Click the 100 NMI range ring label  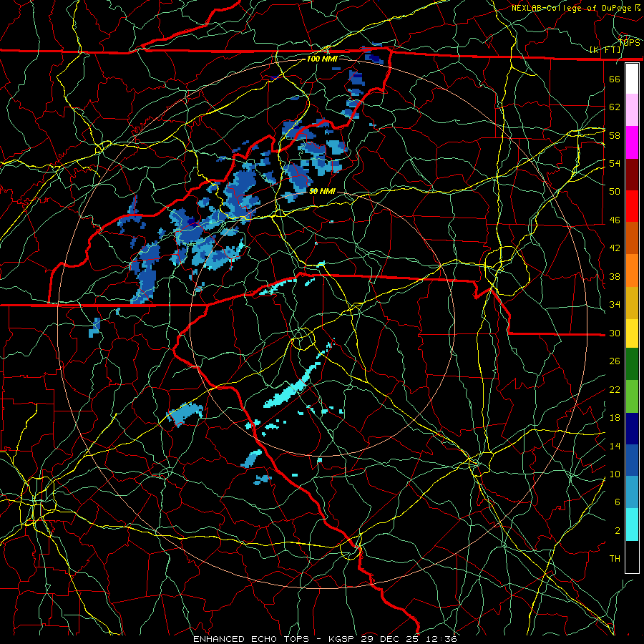[x=322, y=59]
